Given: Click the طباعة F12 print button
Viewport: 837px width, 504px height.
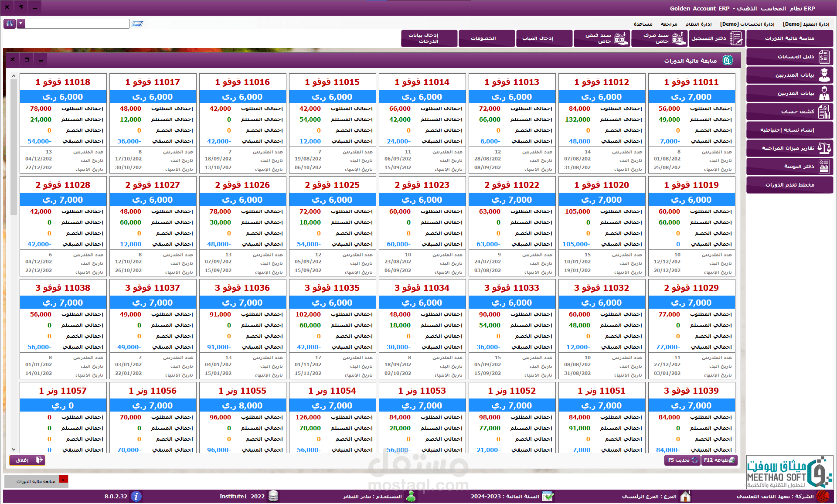Looking at the screenshot, I should tap(719, 460).
